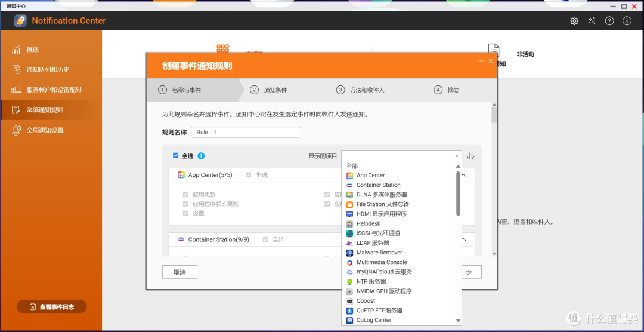Click the 查看事件日志 button
The height and width of the screenshot is (332, 644).
[x=52, y=306]
